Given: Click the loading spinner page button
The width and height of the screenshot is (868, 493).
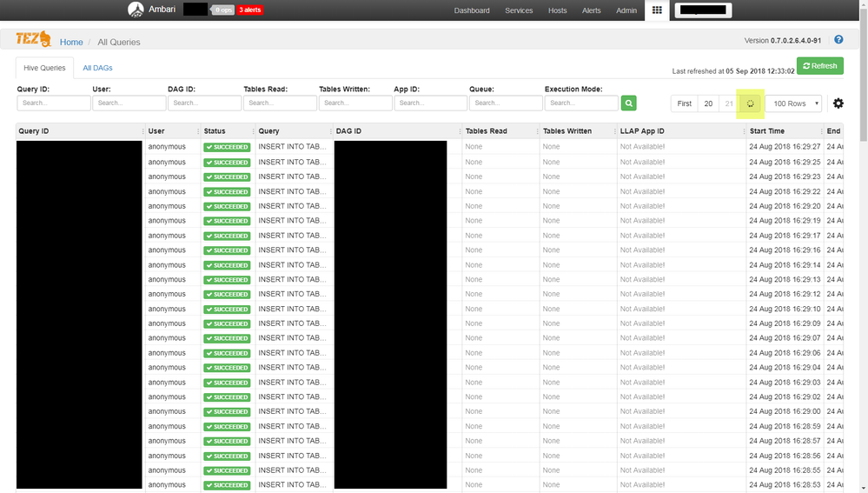Looking at the screenshot, I should [750, 103].
